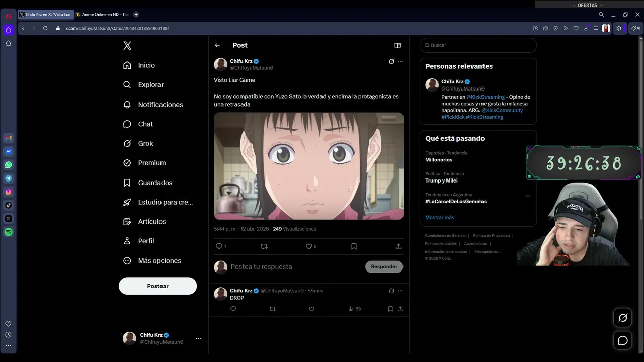The image size is (644, 362).
Task: Open a new browser tab
Action: click(x=136, y=15)
